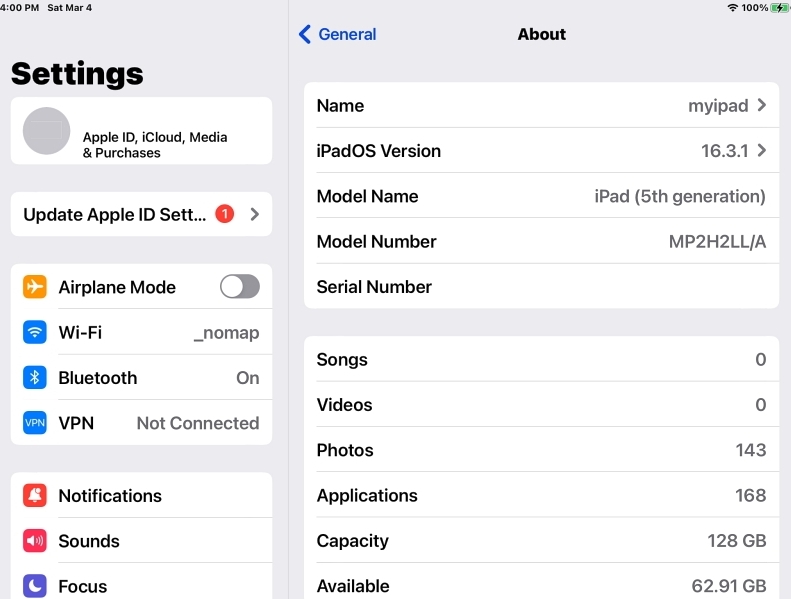
Task: Tap the VPN settings icon
Action: coord(35,423)
